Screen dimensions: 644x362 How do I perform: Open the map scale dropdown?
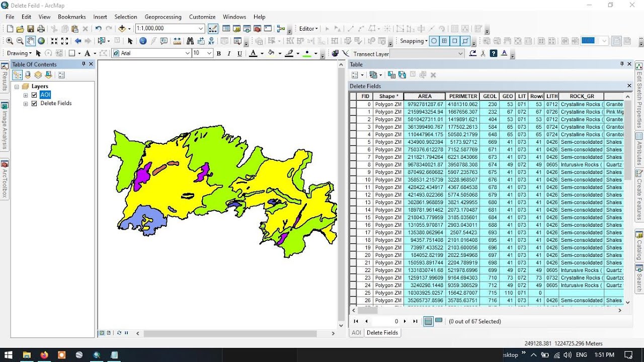pos(201,29)
